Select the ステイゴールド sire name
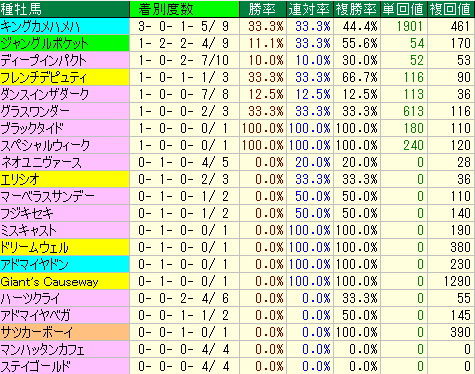The width and height of the screenshot is (475, 374). tap(36, 366)
